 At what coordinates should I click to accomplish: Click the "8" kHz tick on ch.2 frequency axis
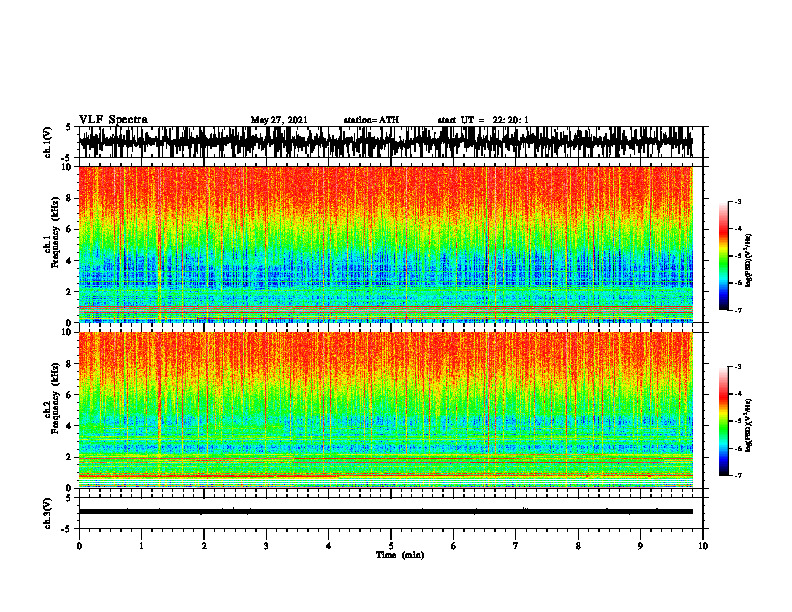[70, 364]
